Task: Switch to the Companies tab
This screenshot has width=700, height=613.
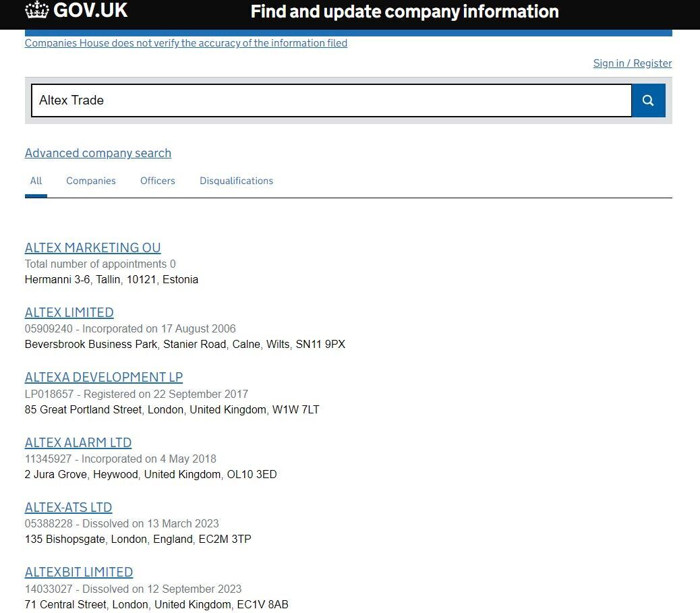Action: tap(91, 181)
